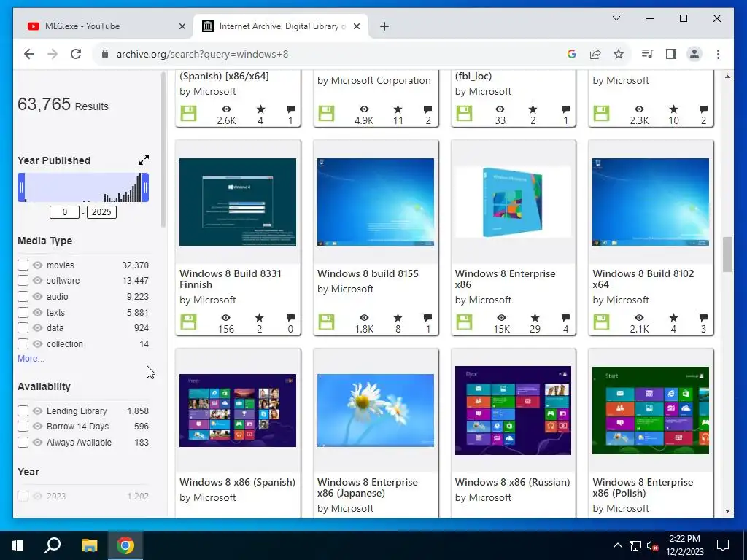
Task: Open Windows 8 x86 (Spanish) title
Action: point(237,482)
